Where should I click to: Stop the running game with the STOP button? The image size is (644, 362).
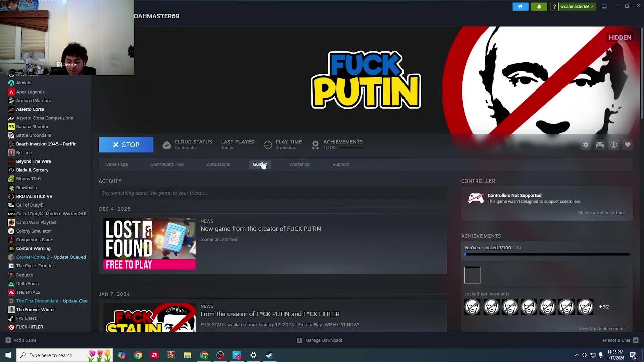126,145
